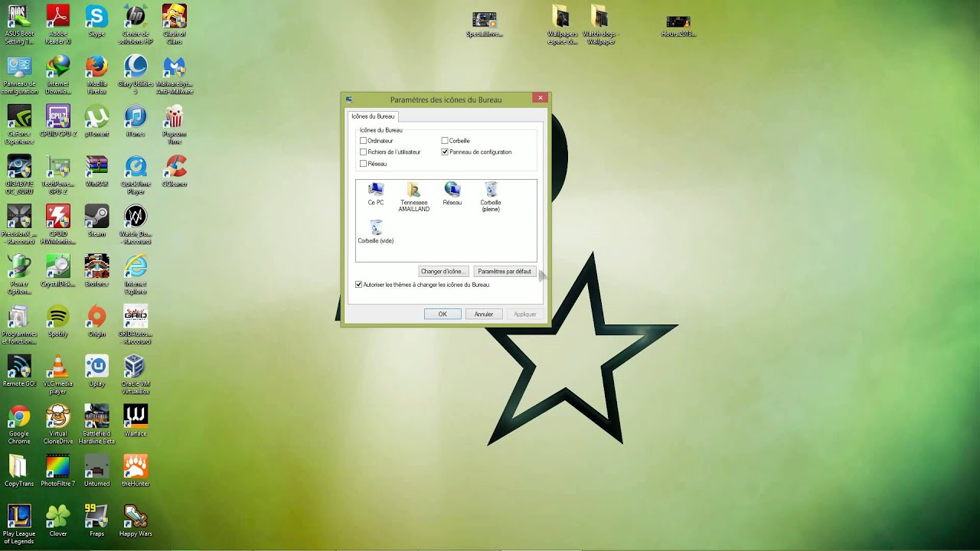Screen dimensions: 980x551
Task: Select Glary Utilities desktop icon
Action: pos(136,75)
